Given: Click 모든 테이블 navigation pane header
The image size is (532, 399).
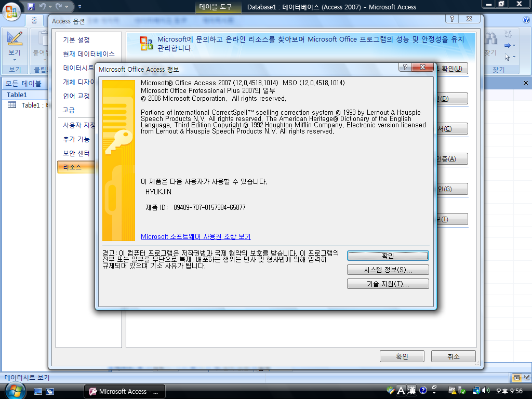Looking at the screenshot, I should (25, 83).
